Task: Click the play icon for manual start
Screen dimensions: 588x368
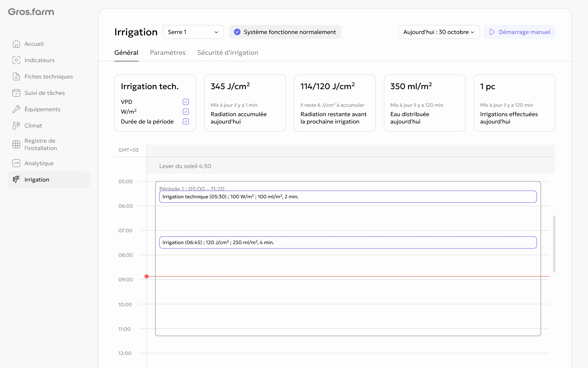Action: (x=492, y=32)
